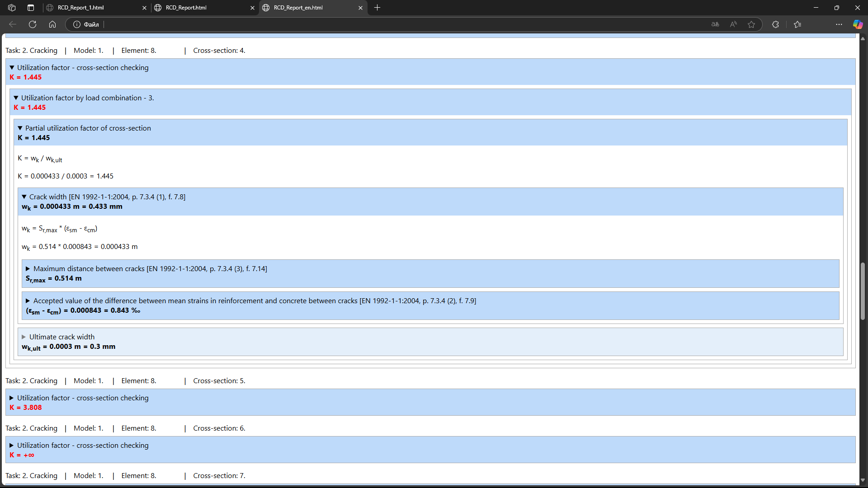Click the home page icon
Screen dimensions: 868x488
pyautogui.click(x=52, y=24)
